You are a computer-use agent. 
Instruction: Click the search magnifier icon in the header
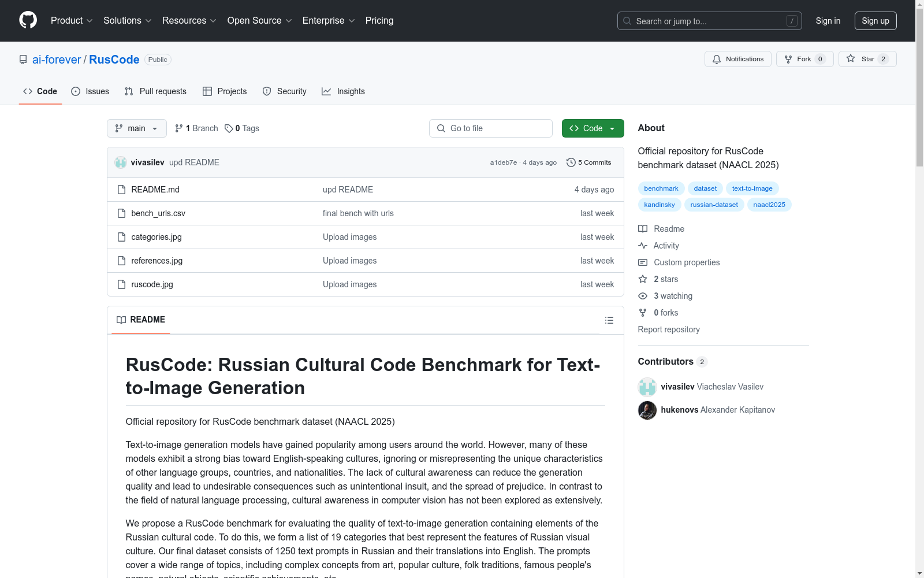pos(627,21)
